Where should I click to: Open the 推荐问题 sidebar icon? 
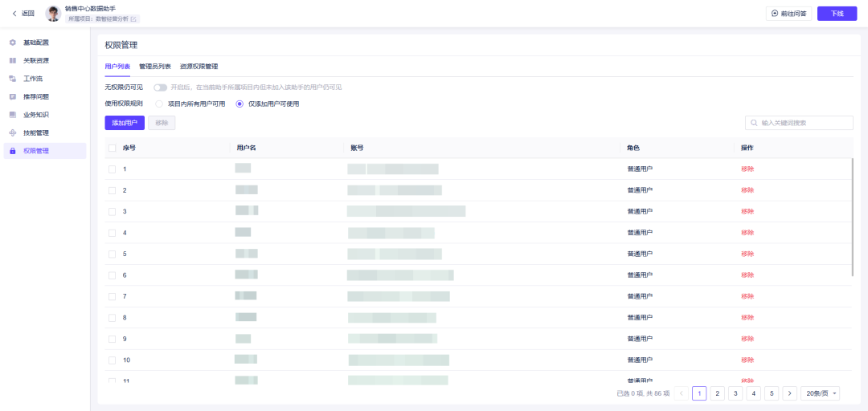(x=13, y=97)
